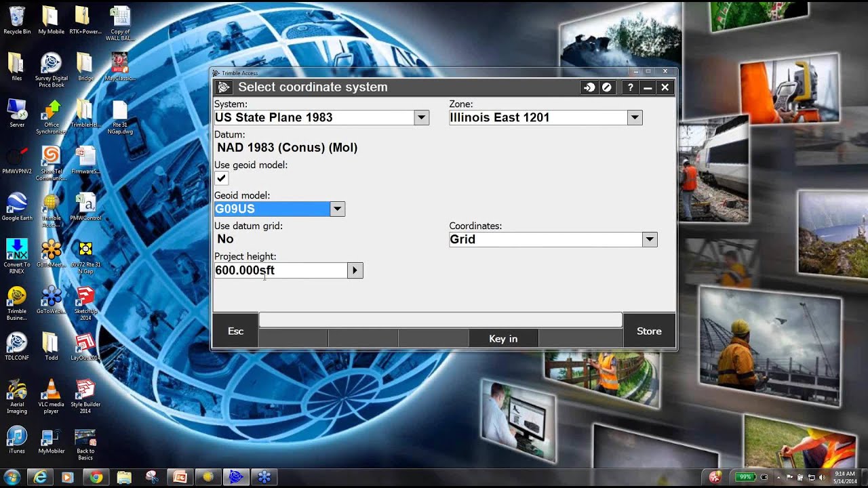Select the Server remote desktop icon
Viewport: 868px width, 488px height.
17,114
